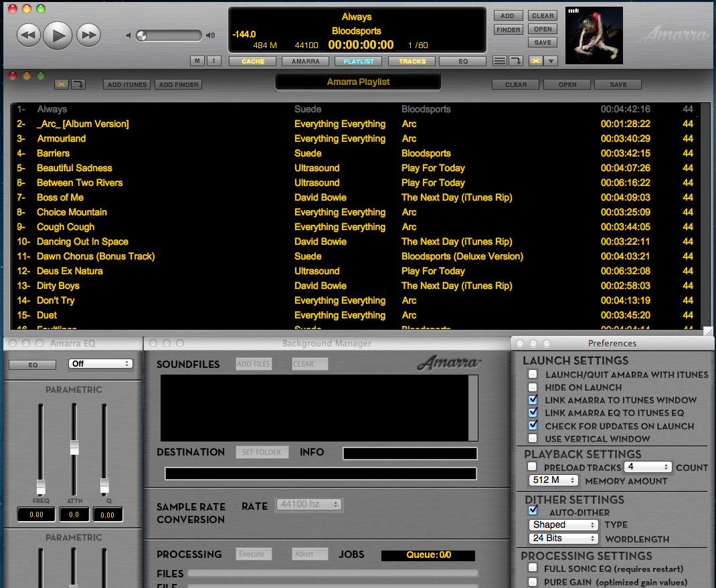This screenshot has height=588, width=716.
Task: Click the ATTN parametric slider
Action: [x=74, y=450]
